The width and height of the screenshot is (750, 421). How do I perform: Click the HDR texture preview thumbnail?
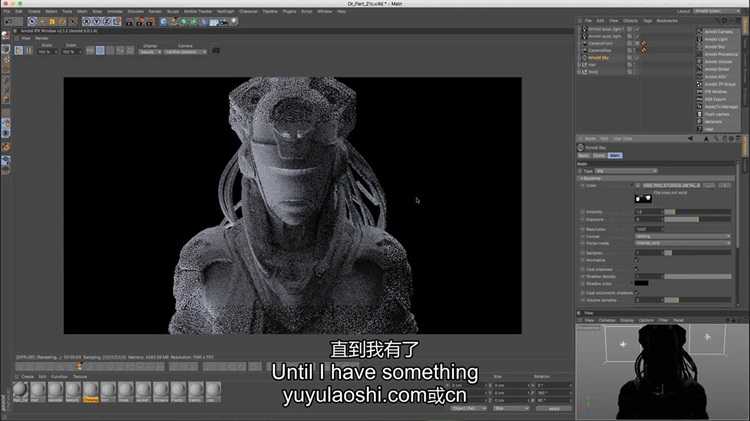pos(643,198)
